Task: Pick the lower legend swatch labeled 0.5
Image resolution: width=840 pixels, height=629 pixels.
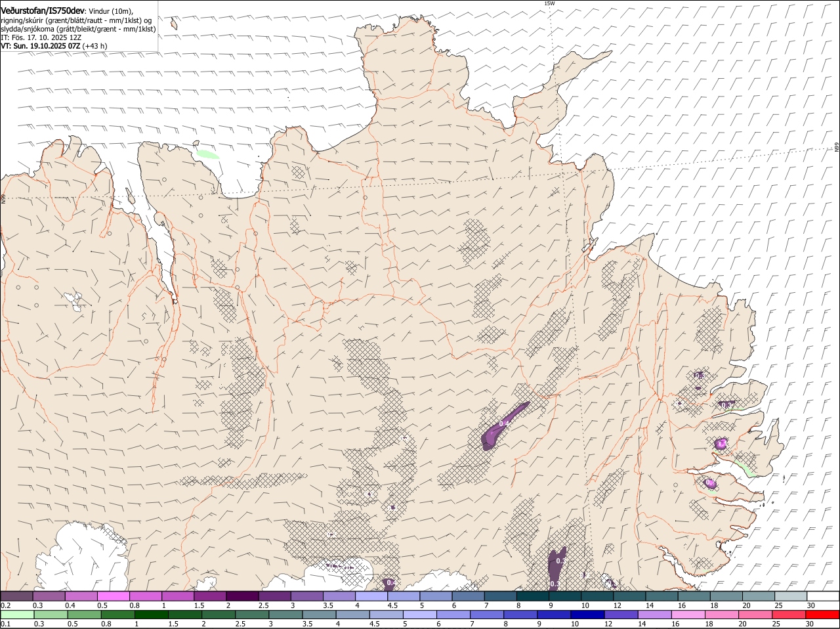Action: tap(84, 615)
